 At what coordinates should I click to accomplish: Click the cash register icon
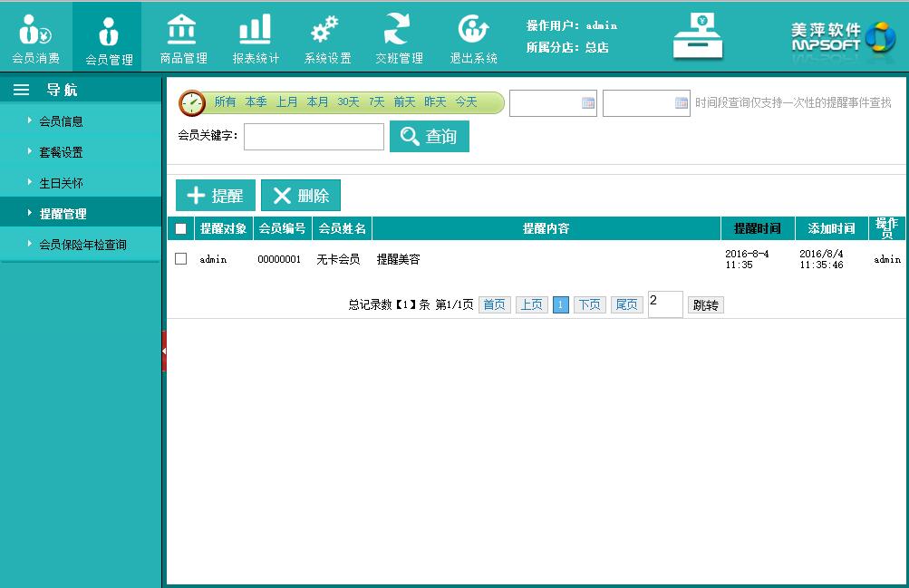tap(698, 36)
